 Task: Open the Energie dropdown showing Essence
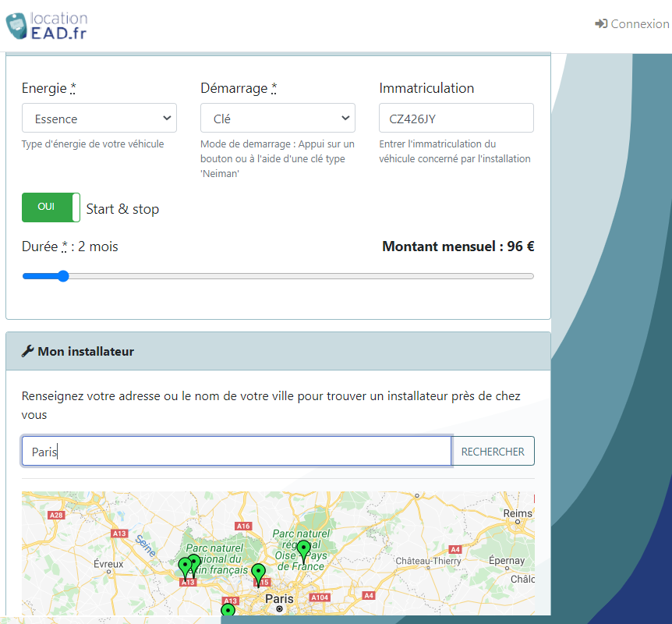coord(99,118)
